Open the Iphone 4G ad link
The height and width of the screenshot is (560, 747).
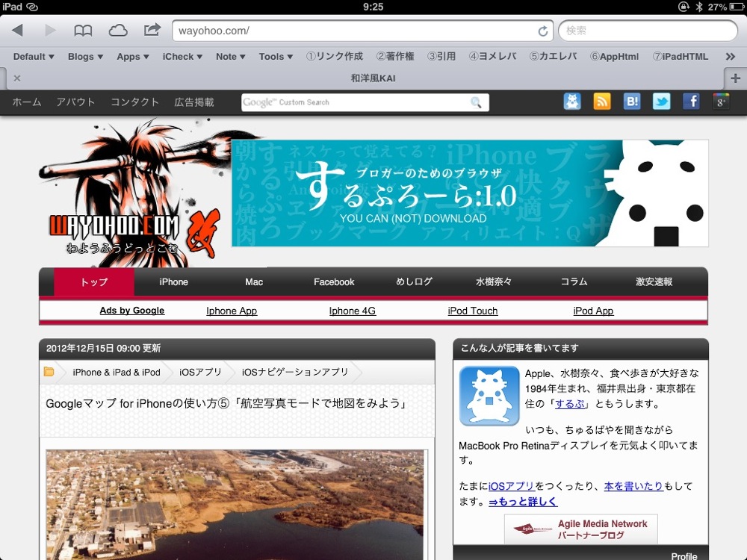[x=353, y=311]
